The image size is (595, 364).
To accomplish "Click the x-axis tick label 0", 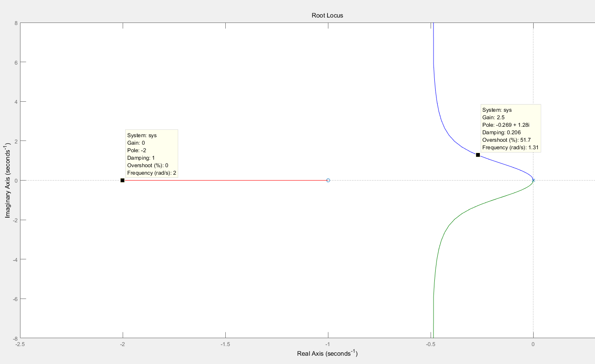I will click(x=533, y=344).
